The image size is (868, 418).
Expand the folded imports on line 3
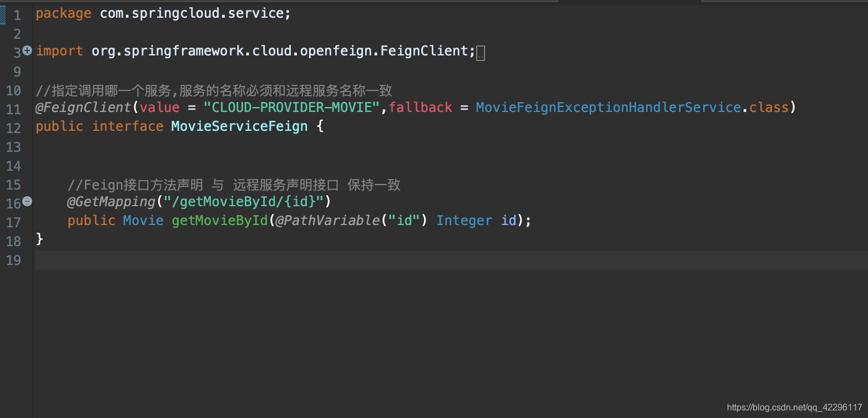[x=27, y=51]
